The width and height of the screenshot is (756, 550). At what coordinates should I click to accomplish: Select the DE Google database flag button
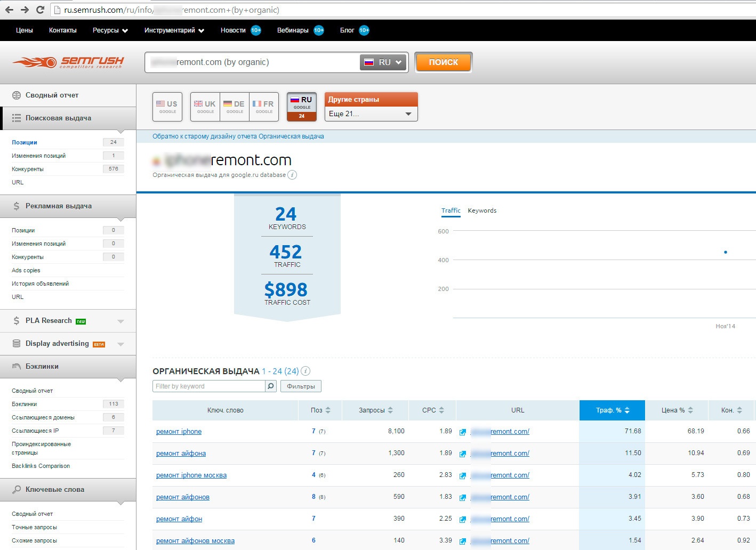(x=235, y=107)
